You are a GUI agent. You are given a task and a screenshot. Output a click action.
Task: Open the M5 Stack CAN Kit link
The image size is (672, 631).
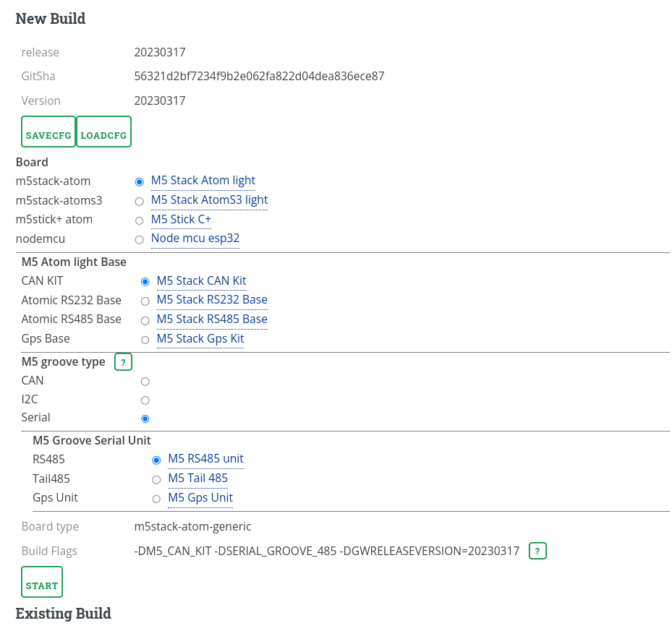[201, 280]
